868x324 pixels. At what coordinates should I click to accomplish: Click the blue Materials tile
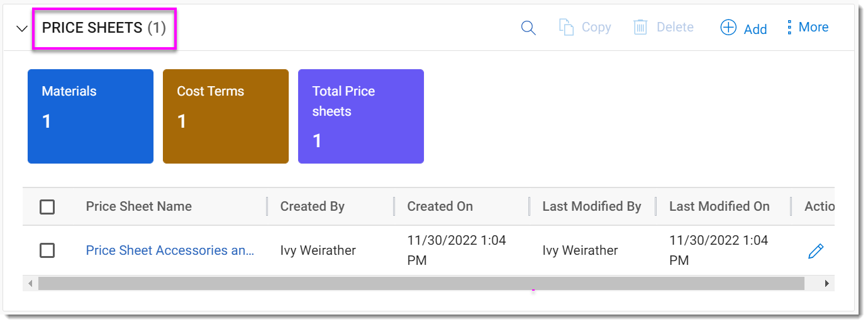pyautogui.click(x=91, y=116)
